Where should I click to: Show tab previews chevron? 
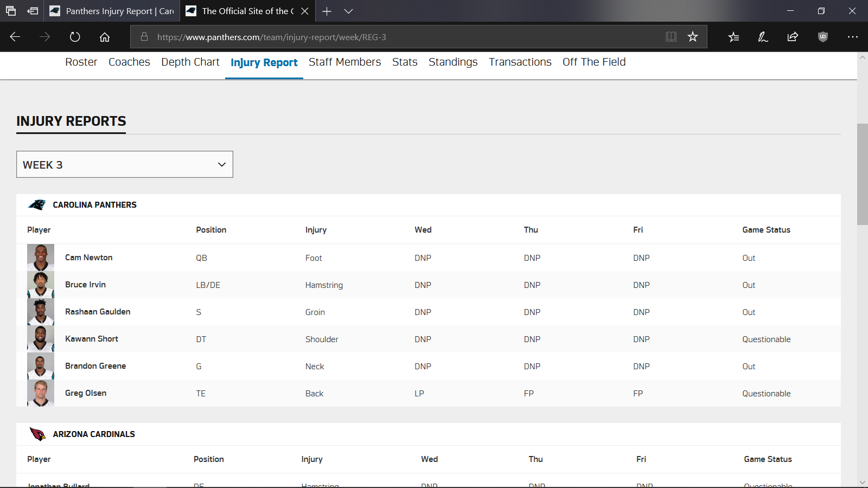pyautogui.click(x=349, y=11)
